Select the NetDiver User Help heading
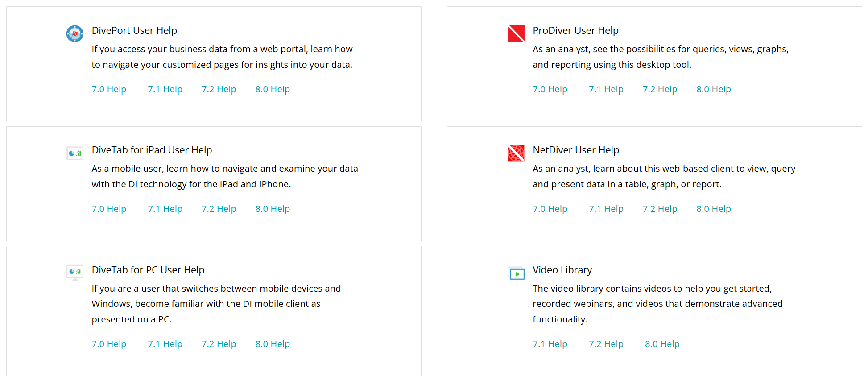Viewport: 868px width, 380px height. [x=575, y=150]
